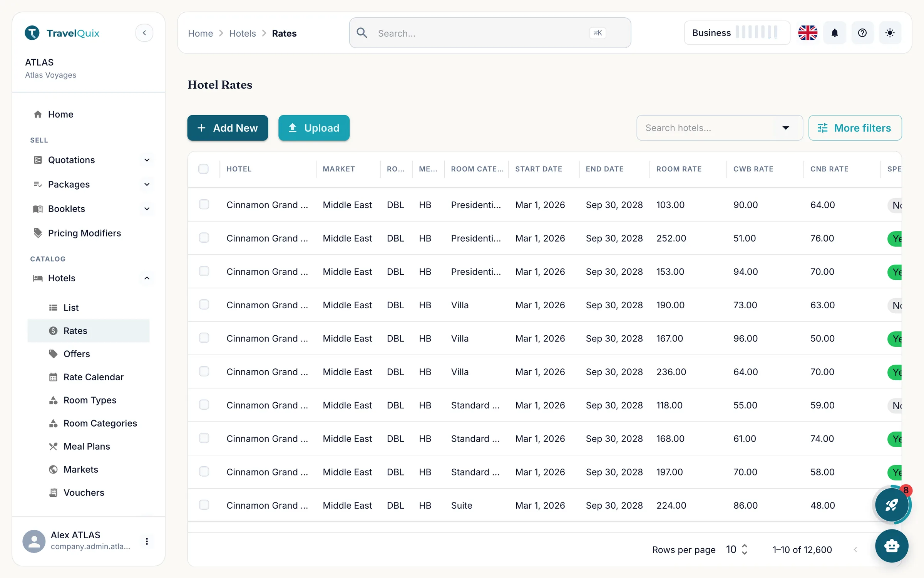Open Rate Calendar in the sidebar
This screenshot has width=924, height=578.
89,377
